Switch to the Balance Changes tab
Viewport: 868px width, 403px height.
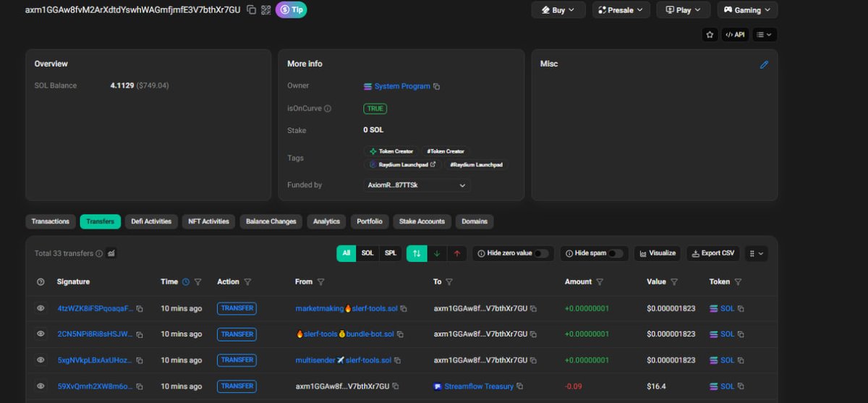coord(271,221)
